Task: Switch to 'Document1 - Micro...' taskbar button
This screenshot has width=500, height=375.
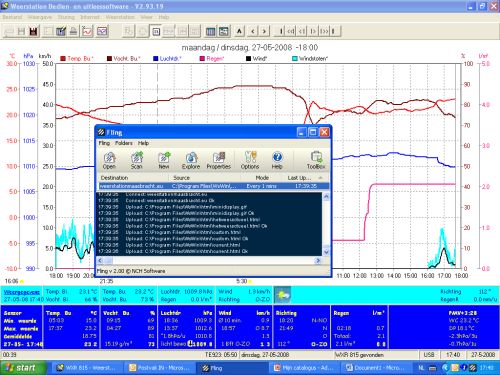Action: click(x=376, y=368)
